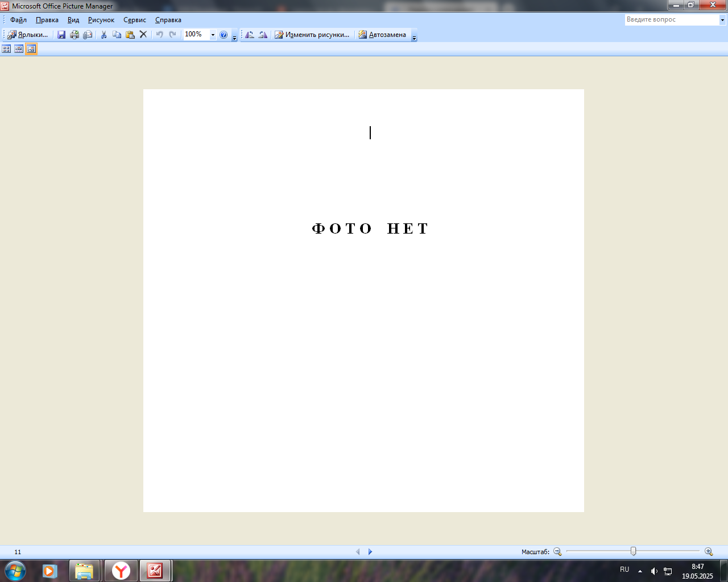Show hidden tray icons arrow
The width and height of the screenshot is (728, 582).
tap(640, 571)
